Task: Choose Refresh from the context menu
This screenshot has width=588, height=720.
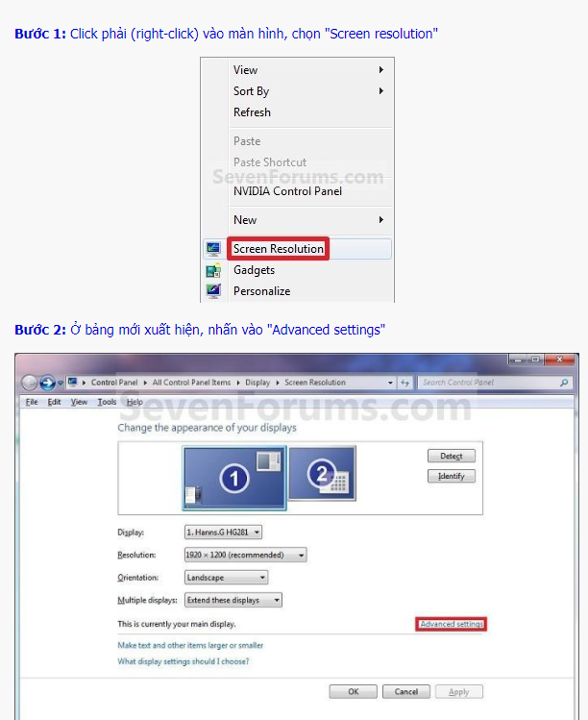Action: (253, 112)
